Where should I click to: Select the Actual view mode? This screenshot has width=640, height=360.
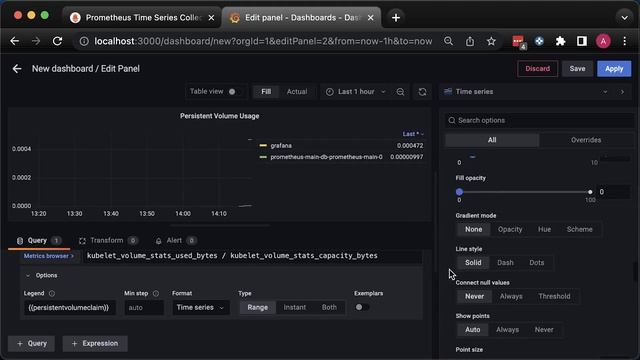[x=297, y=91]
